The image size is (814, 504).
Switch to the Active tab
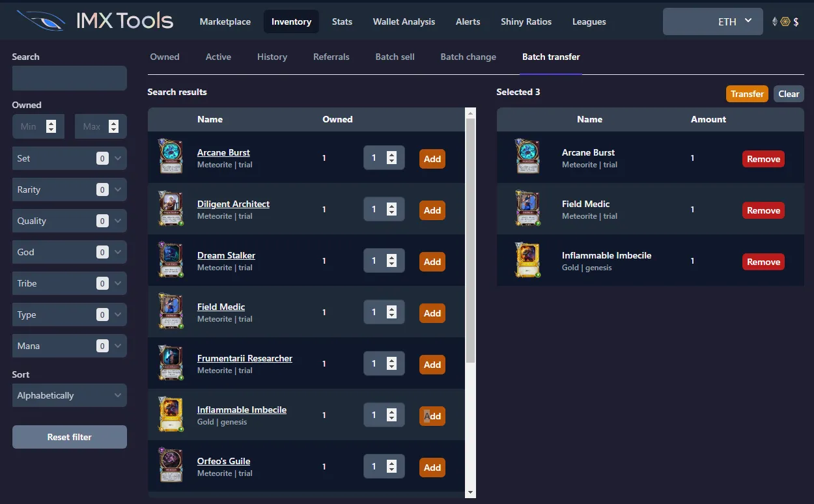pos(218,57)
